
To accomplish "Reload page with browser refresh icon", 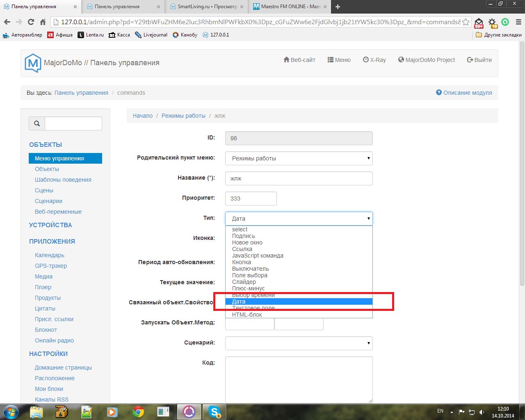I will (x=31, y=22).
